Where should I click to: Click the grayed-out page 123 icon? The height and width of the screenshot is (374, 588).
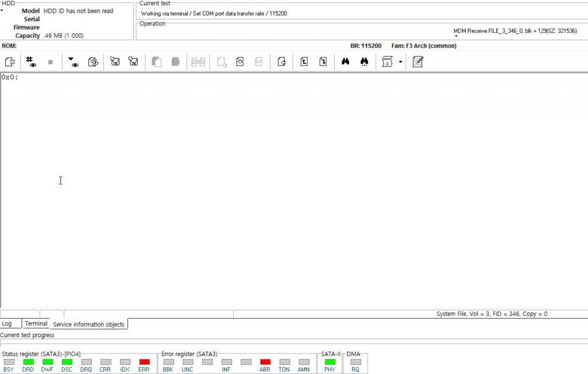coord(258,61)
